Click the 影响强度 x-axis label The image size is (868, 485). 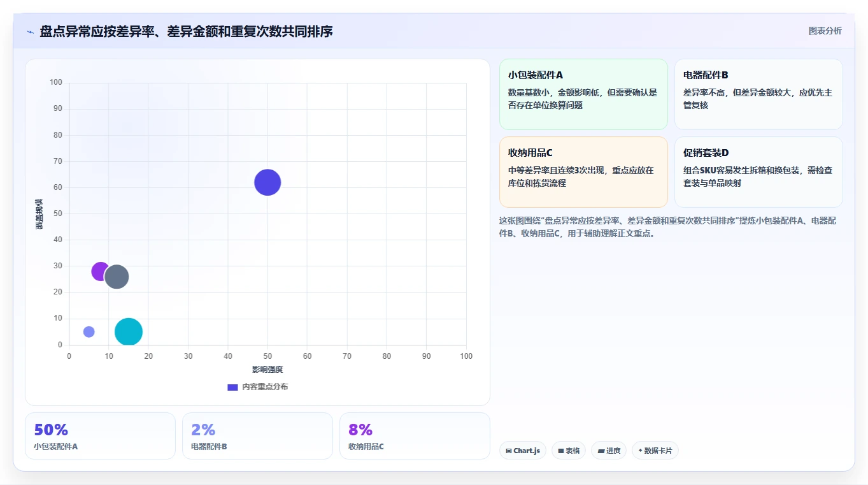[x=267, y=370]
